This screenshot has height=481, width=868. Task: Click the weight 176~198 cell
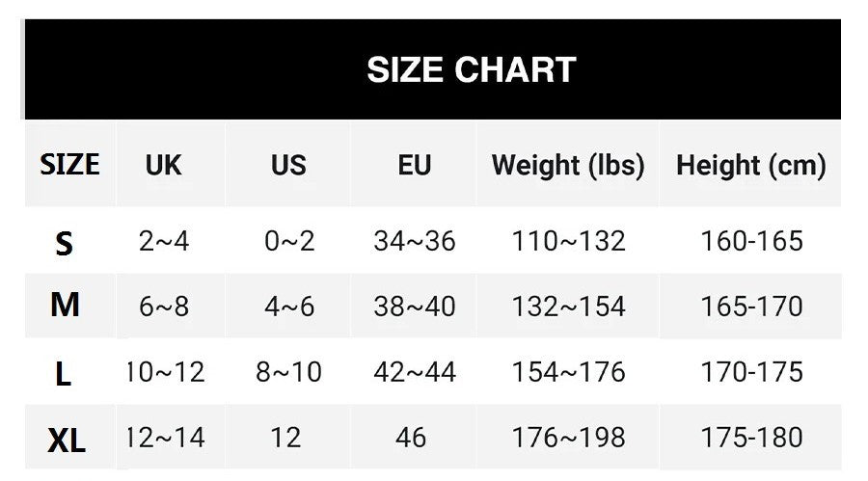pyautogui.click(x=568, y=438)
